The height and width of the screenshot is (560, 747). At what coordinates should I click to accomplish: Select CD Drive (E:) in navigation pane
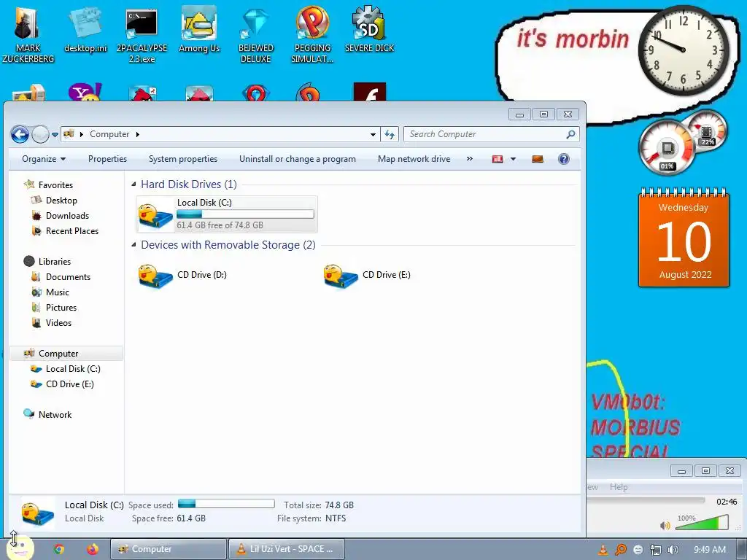coord(69,384)
